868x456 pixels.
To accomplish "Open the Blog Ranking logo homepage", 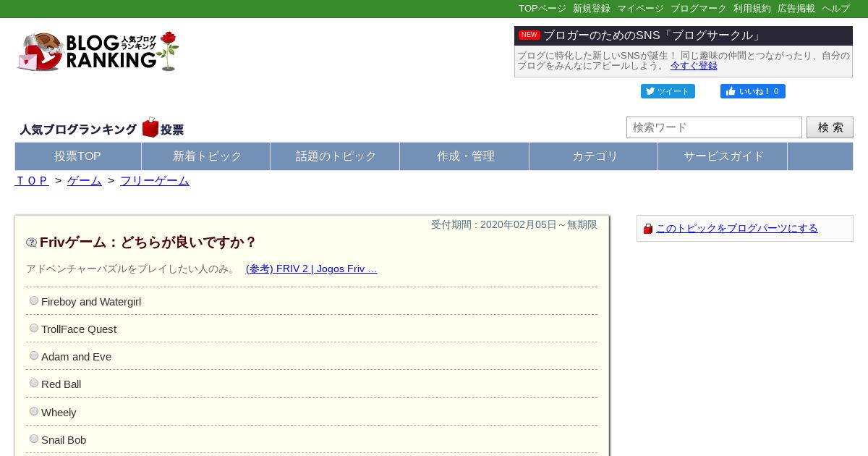I will point(98,51).
